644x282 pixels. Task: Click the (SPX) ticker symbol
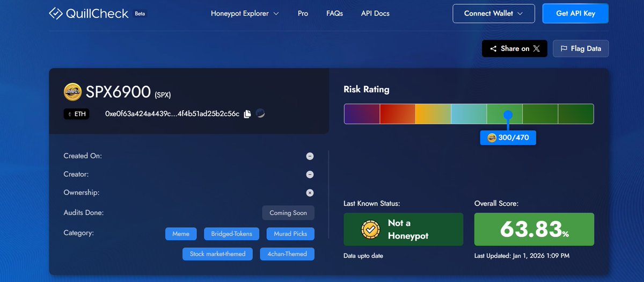pyautogui.click(x=163, y=95)
